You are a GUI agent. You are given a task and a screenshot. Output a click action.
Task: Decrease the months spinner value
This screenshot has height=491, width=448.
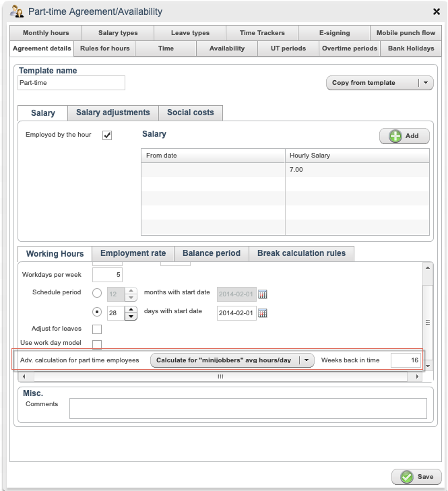pyautogui.click(x=131, y=298)
